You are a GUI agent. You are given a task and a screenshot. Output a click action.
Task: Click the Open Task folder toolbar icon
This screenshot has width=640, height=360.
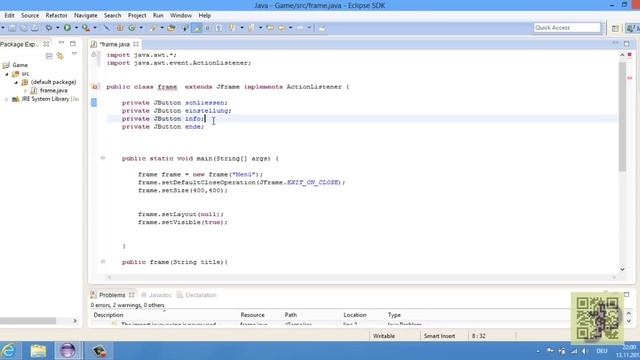click(x=171, y=28)
